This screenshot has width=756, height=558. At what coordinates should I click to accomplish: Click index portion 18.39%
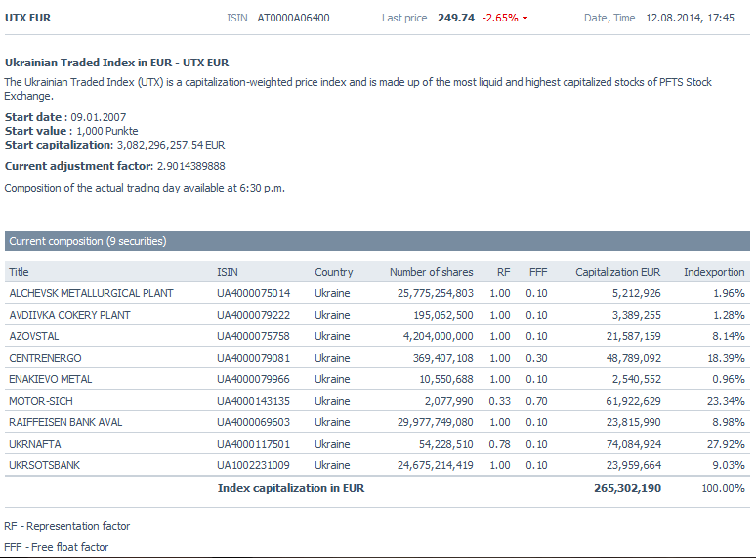coord(726,358)
